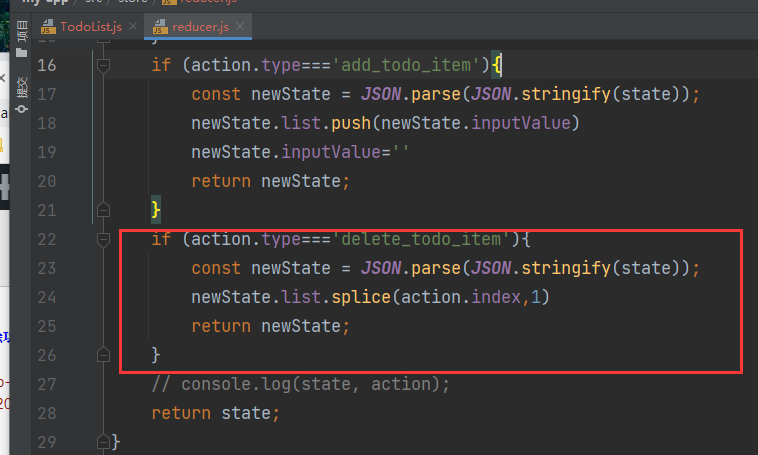This screenshot has height=455, width=758.
Task: Collapse fold end marker at line 21
Action: pos(102,210)
